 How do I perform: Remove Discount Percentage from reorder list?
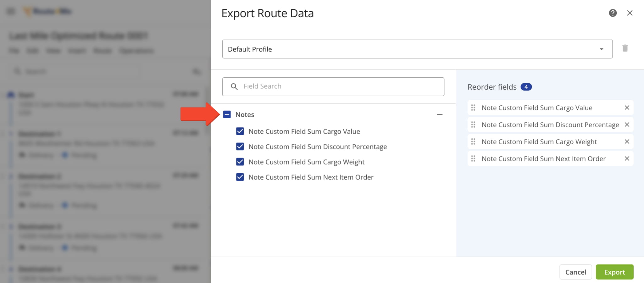tap(627, 125)
